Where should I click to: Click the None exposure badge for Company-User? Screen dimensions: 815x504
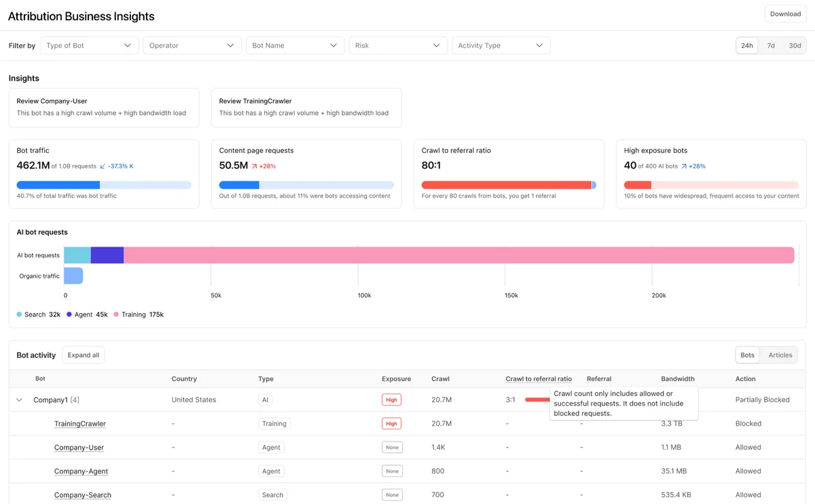click(x=392, y=447)
